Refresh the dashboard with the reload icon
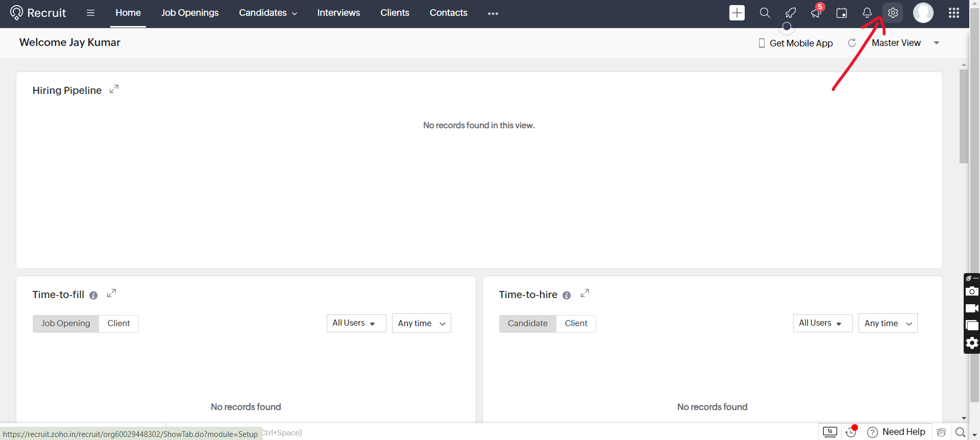The height and width of the screenshot is (440, 980). point(852,43)
